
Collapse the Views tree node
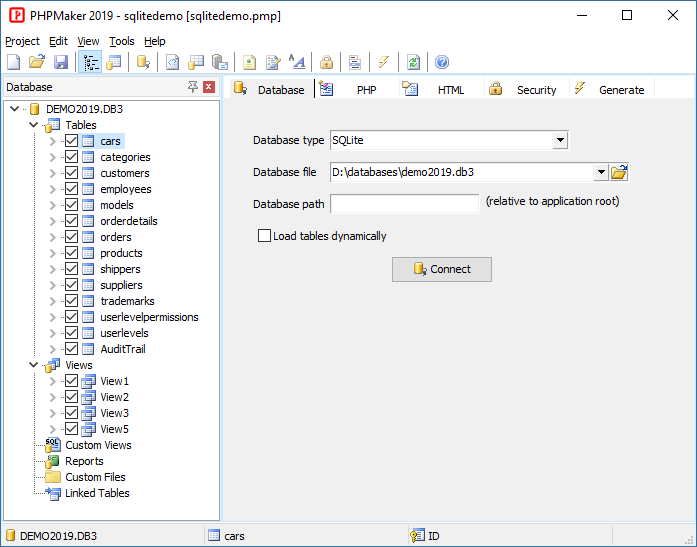coord(34,365)
